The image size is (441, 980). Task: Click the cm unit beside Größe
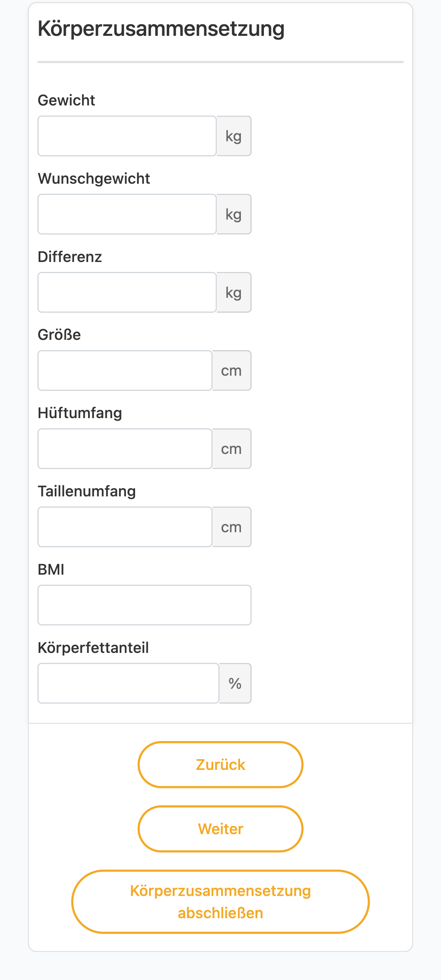[232, 370]
